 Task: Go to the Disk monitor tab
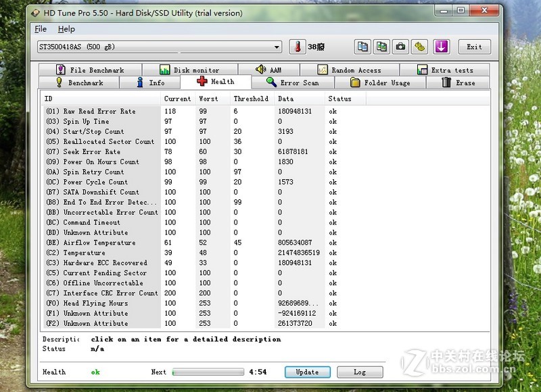point(190,70)
